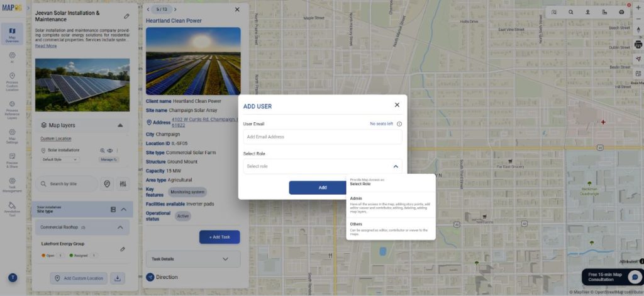Click the Direction arrow icon

(150, 277)
